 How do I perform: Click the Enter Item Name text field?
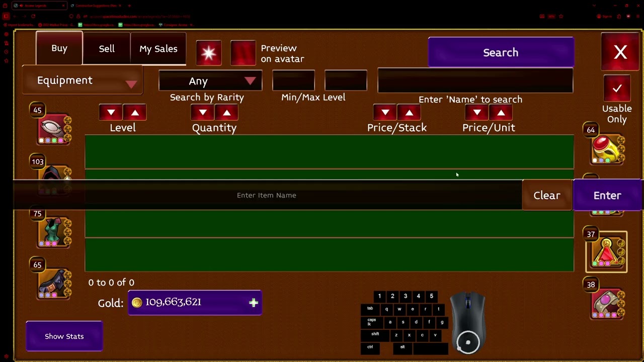(267, 195)
